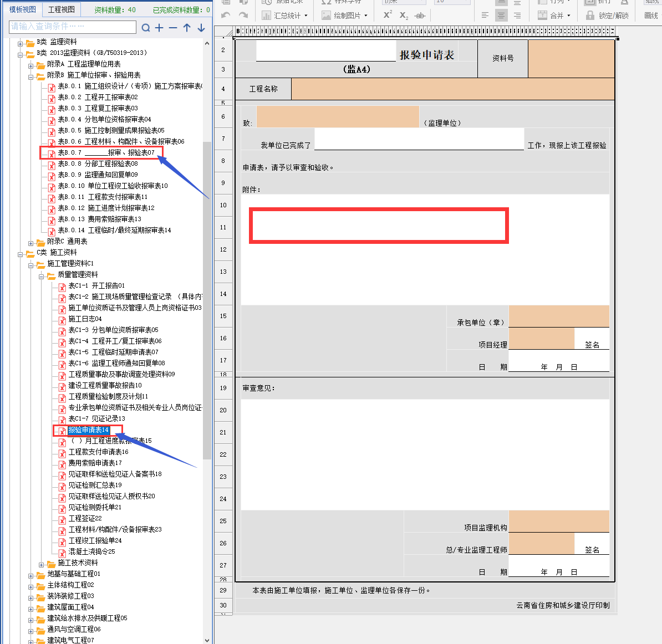Apply superscript formatting
This screenshot has width=662, height=644.
388,15
